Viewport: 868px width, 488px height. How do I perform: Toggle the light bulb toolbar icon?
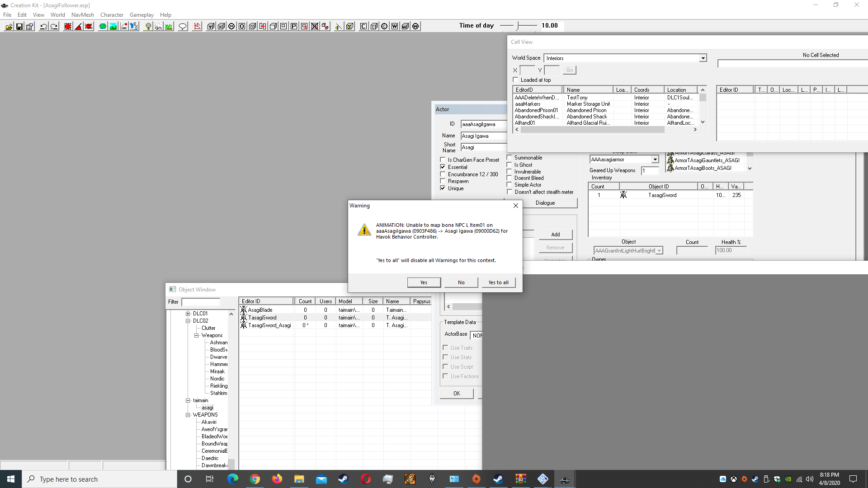[148, 26]
